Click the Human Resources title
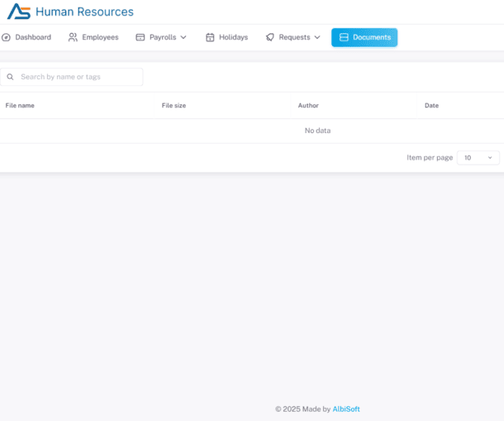 tap(84, 12)
